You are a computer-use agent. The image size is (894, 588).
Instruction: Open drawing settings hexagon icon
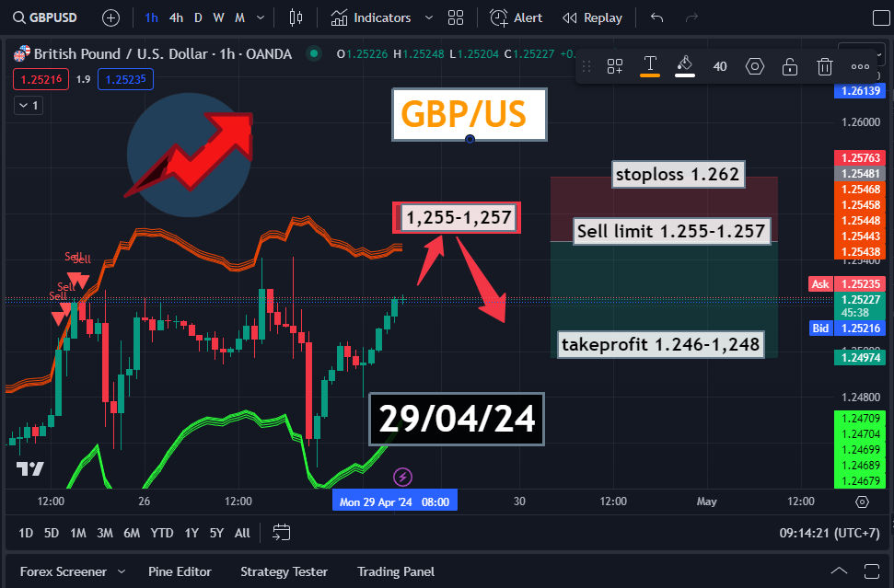pyautogui.click(x=755, y=66)
